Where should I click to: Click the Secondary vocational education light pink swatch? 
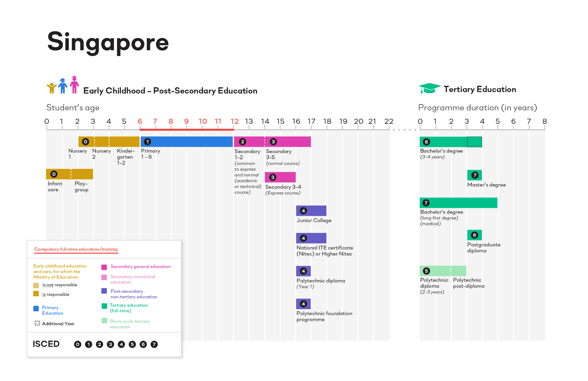click(x=104, y=277)
